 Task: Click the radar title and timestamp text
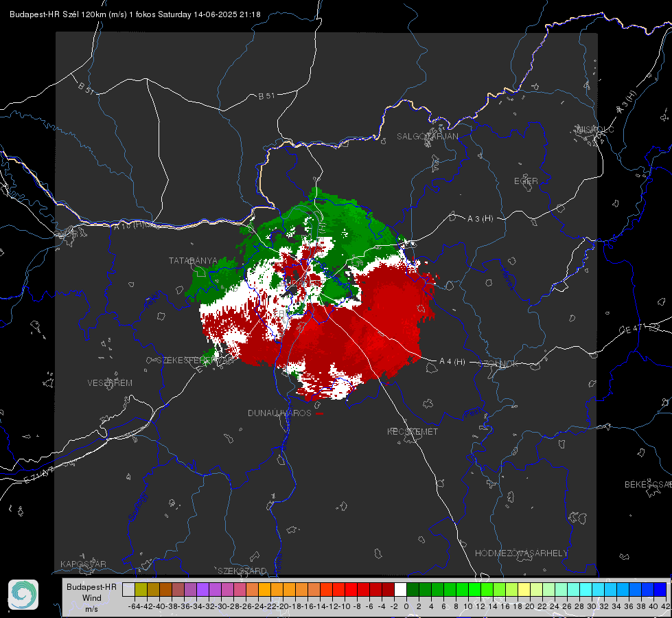pyautogui.click(x=135, y=14)
